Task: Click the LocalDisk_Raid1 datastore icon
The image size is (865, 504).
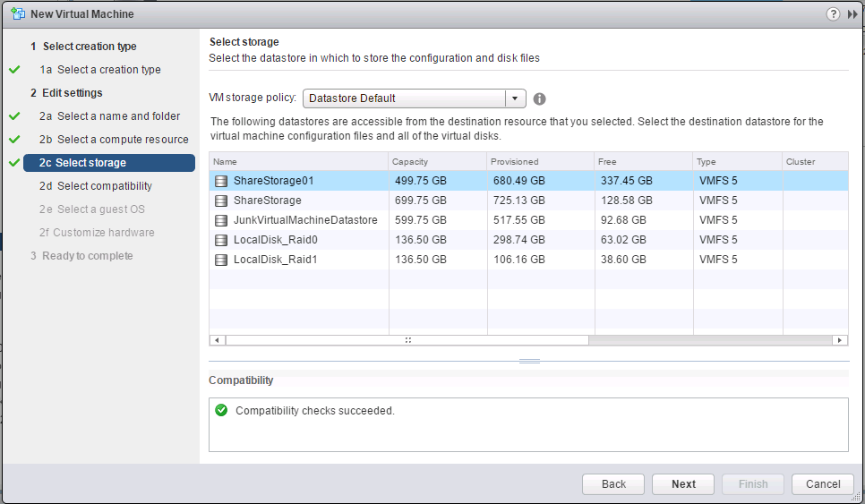Action: click(x=221, y=260)
